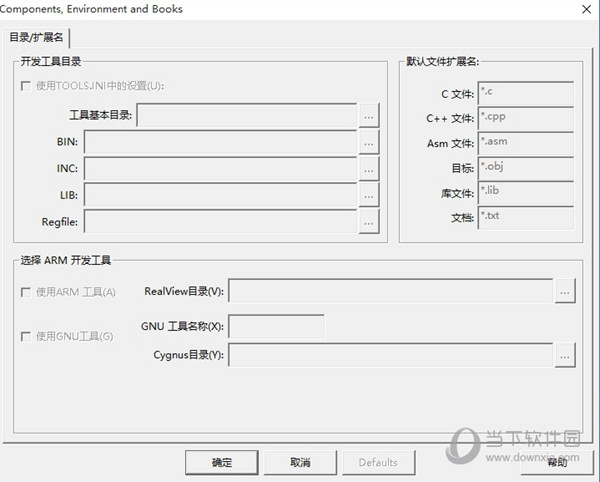Screen dimensions: 600x482
Task: Edit the C++ 文件 extension field
Action: click(526, 118)
